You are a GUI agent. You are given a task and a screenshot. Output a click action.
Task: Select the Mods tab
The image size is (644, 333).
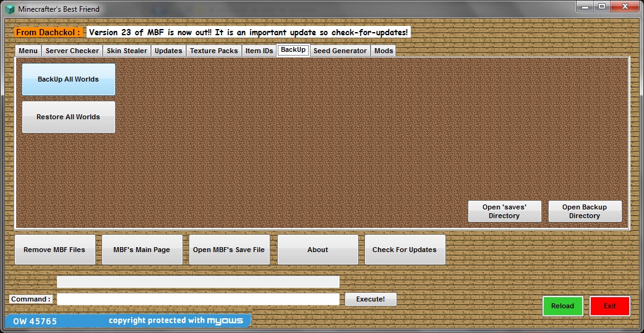pyautogui.click(x=384, y=51)
